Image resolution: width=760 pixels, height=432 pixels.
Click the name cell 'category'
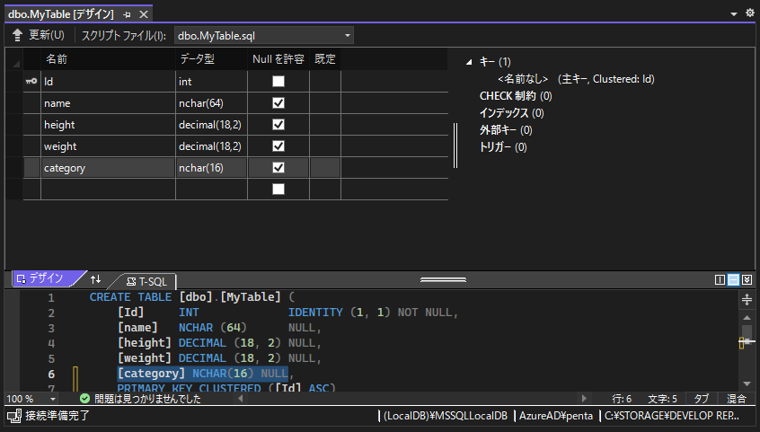(x=108, y=168)
